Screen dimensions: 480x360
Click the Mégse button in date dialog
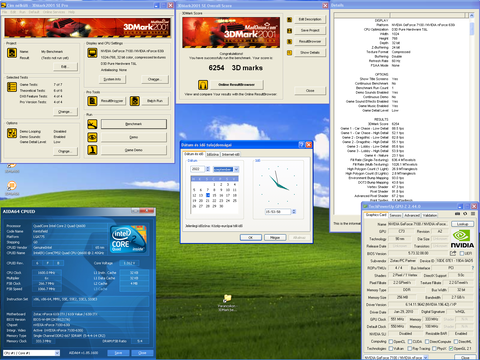click(275, 238)
